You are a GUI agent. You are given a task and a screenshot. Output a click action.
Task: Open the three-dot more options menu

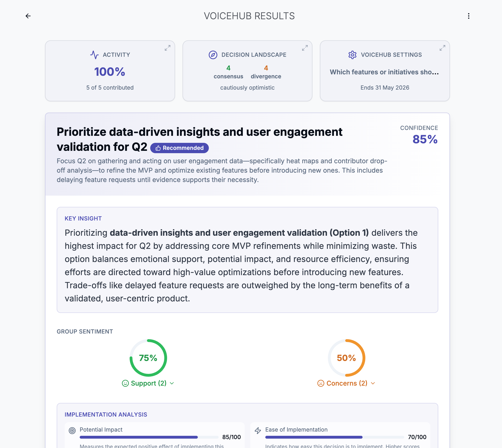click(x=468, y=16)
